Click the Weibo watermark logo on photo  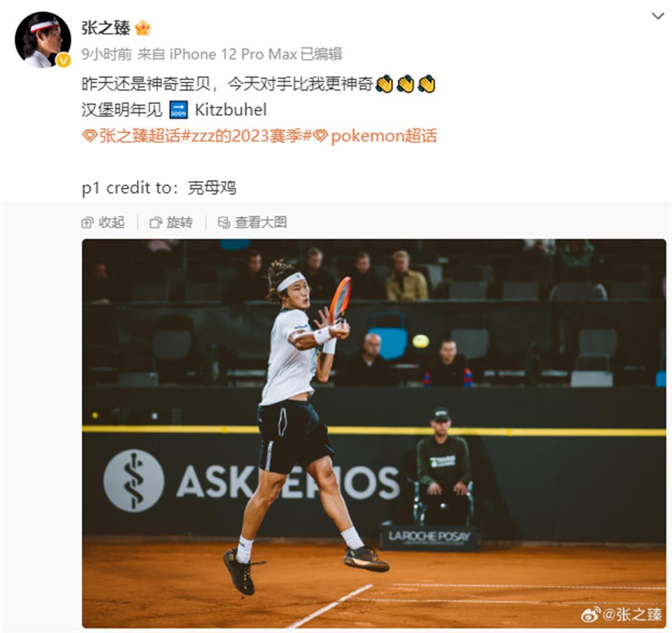coord(591,615)
